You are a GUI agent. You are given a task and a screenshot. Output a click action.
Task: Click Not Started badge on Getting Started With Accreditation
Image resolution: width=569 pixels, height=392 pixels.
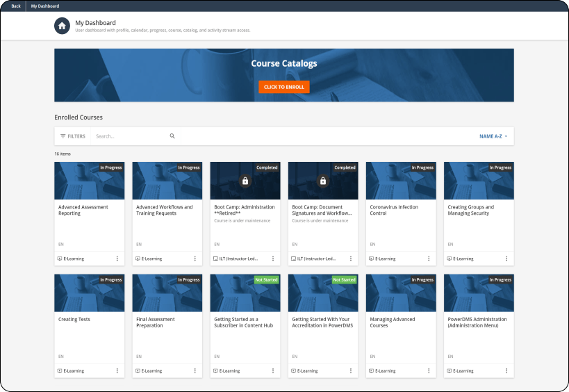coord(344,280)
